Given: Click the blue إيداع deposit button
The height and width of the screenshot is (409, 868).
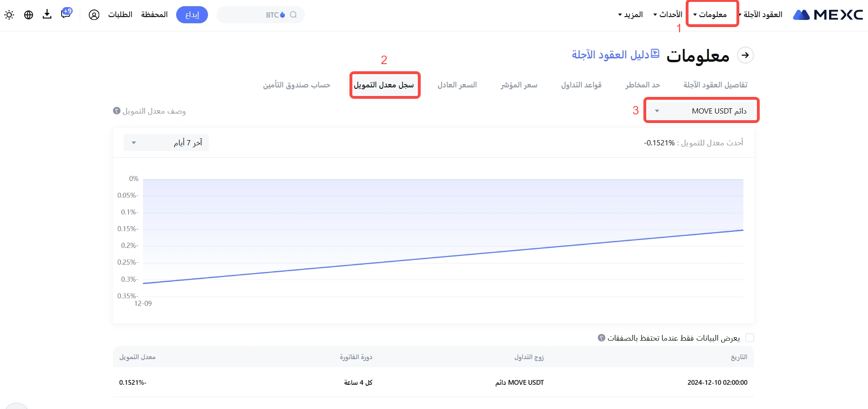Looking at the screenshot, I should pyautogui.click(x=192, y=15).
